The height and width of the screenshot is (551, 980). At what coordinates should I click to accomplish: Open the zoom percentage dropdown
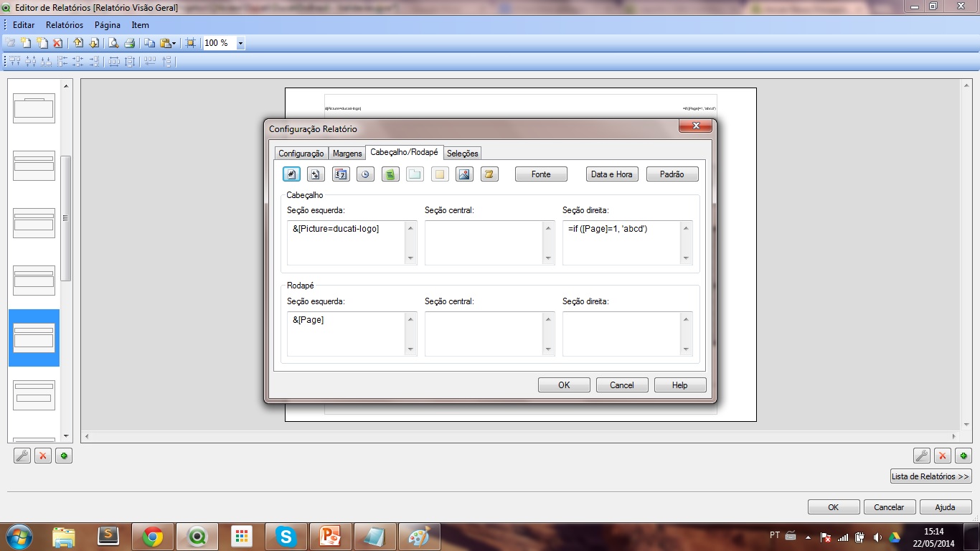point(240,44)
